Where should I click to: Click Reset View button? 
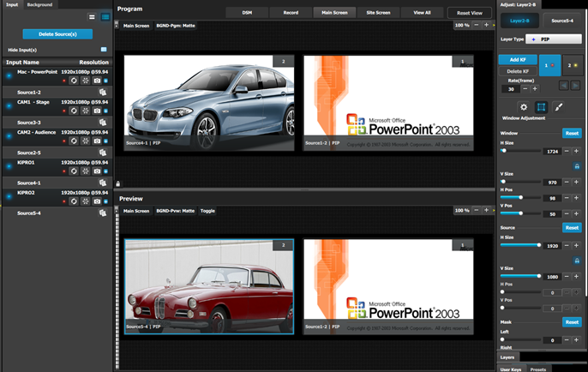pos(470,13)
